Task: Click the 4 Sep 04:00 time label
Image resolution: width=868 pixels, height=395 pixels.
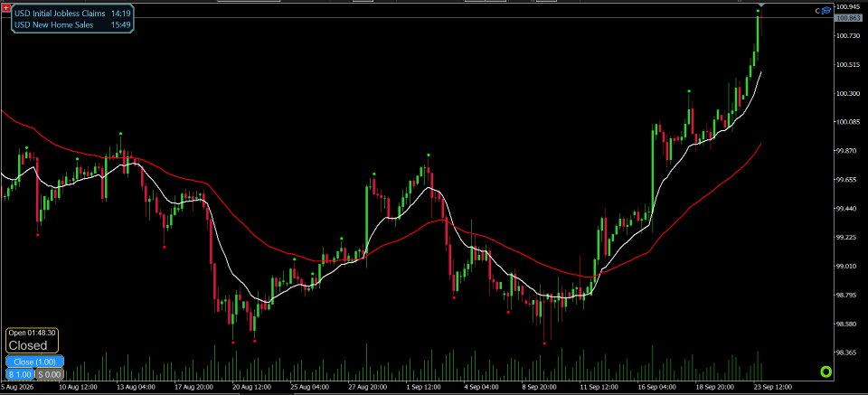Action: (x=482, y=387)
